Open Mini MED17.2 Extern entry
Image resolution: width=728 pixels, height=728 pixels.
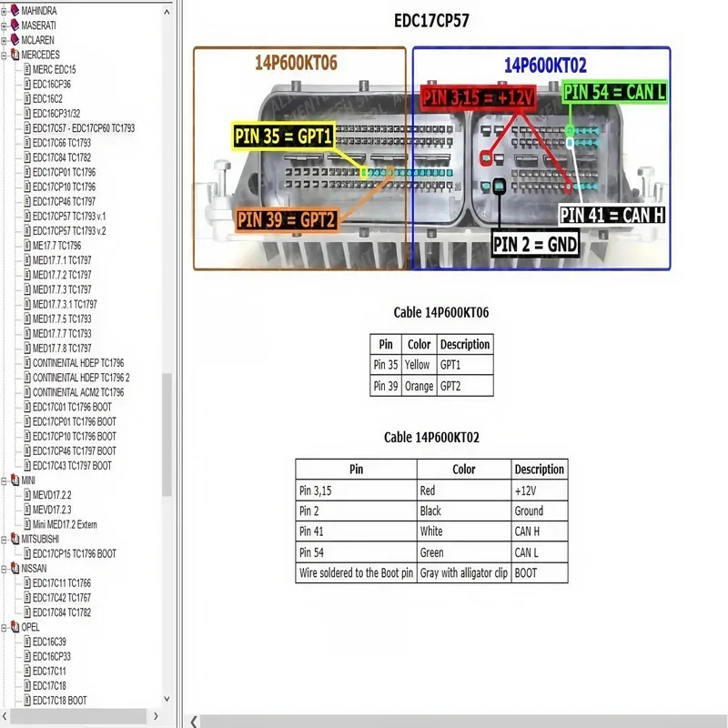coord(65,525)
